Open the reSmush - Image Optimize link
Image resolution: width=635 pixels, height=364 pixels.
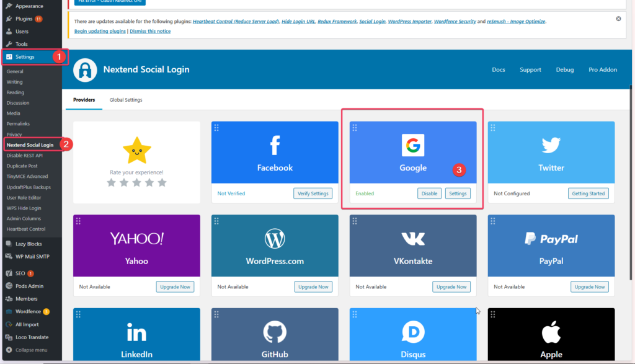[516, 22]
